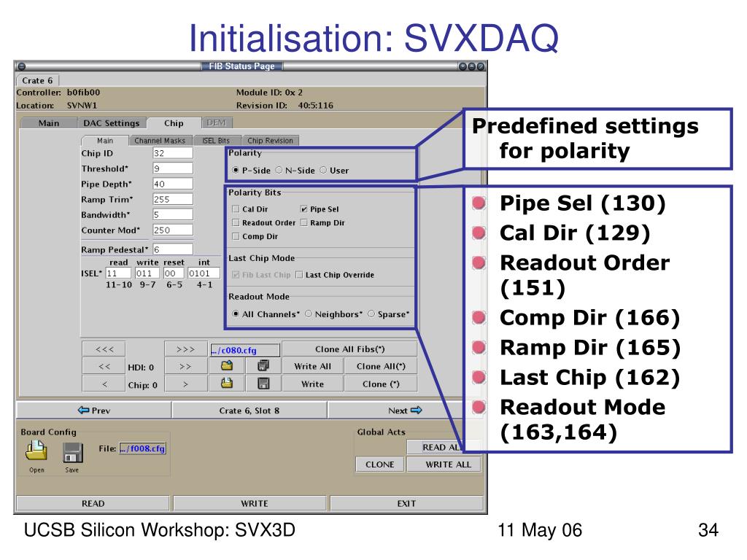Click the Chip ID field
The image size is (747, 560).
pyautogui.click(x=173, y=153)
